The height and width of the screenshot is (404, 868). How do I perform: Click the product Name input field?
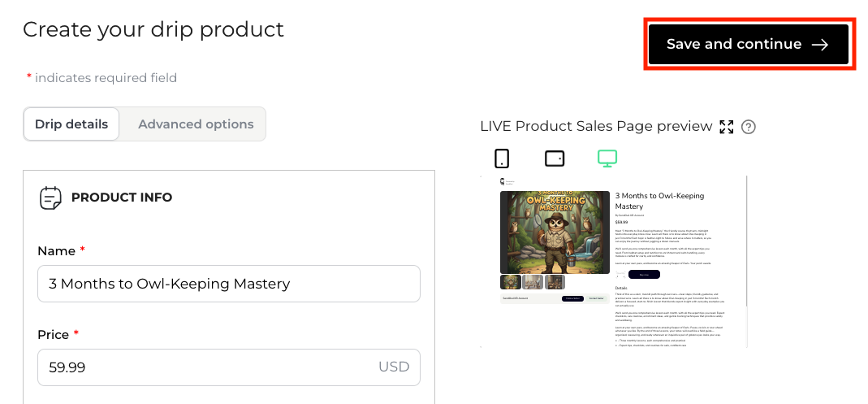pyautogui.click(x=229, y=284)
